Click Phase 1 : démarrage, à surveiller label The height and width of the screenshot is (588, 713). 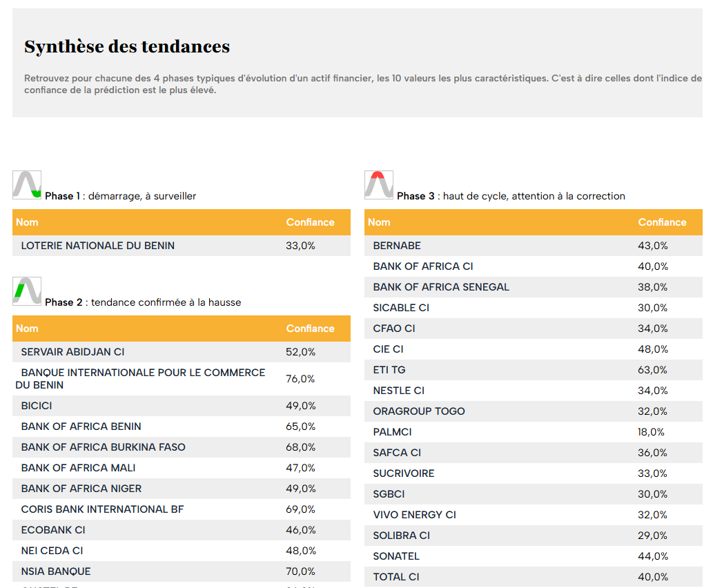tap(121, 196)
